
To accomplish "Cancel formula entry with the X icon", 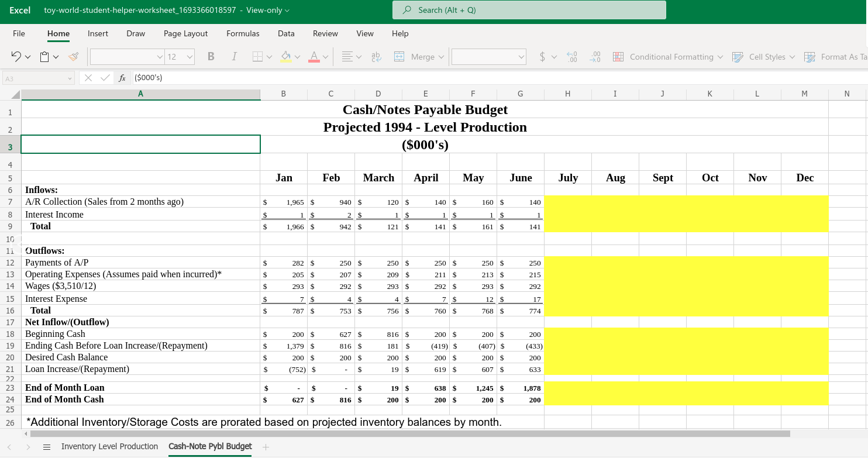I will tap(89, 78).
